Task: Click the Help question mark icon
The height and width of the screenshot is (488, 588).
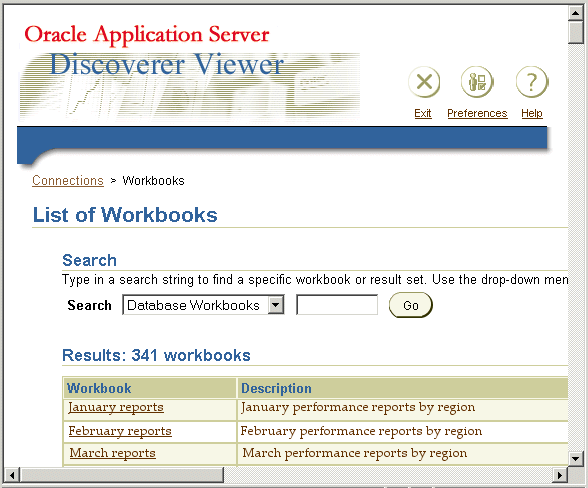Action: pyautogui.click(x=532, y=82)
